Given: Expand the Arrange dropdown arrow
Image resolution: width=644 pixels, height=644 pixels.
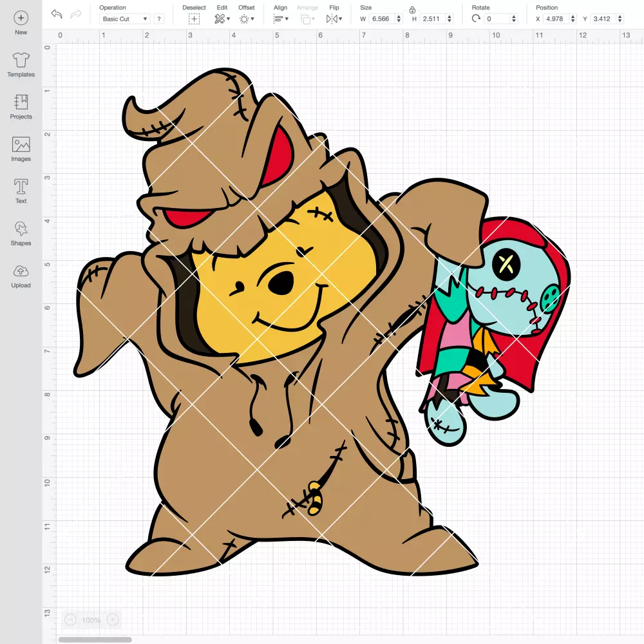Looking at the screenshot, I should click(314, 19).
